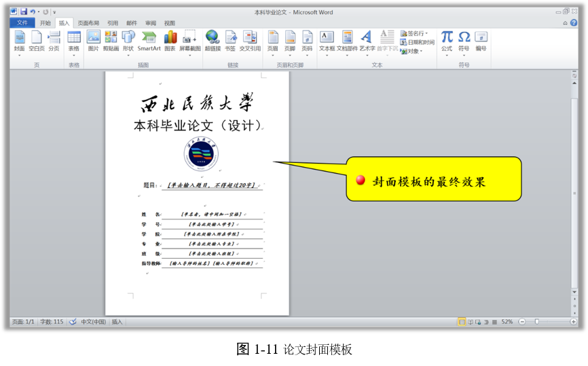Insert a blank page (空白页)
This screenshot has height=366, width=588.
point(37,41)
